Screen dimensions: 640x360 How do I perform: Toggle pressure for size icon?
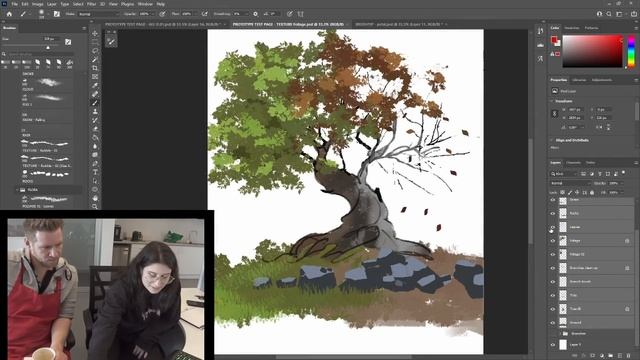click(x=289, y=14)
